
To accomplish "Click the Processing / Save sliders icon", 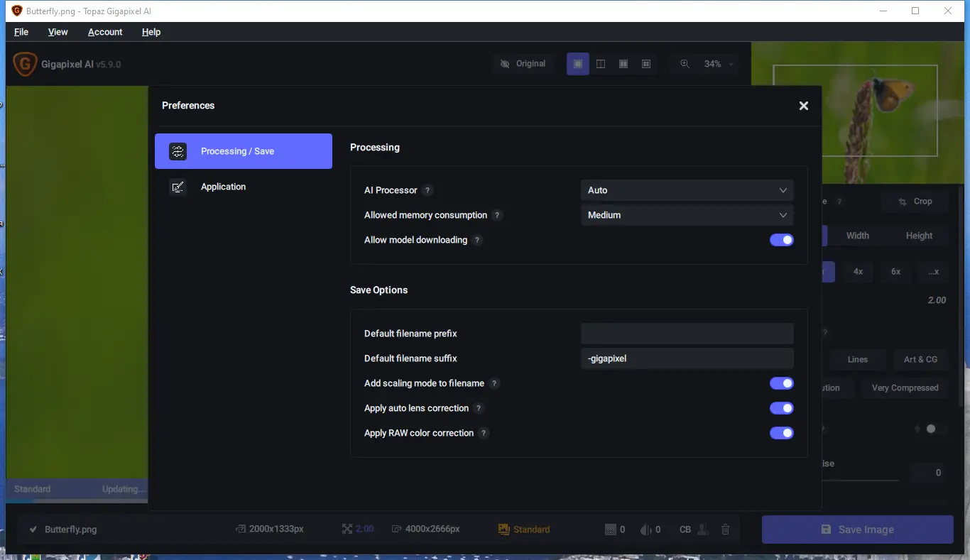I will tap(178, 151).
